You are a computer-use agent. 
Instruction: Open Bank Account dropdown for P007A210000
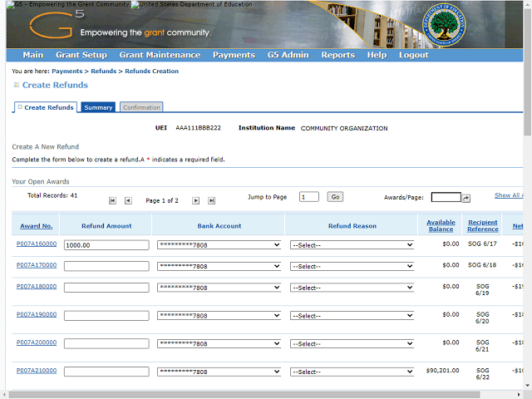point(219,372)
